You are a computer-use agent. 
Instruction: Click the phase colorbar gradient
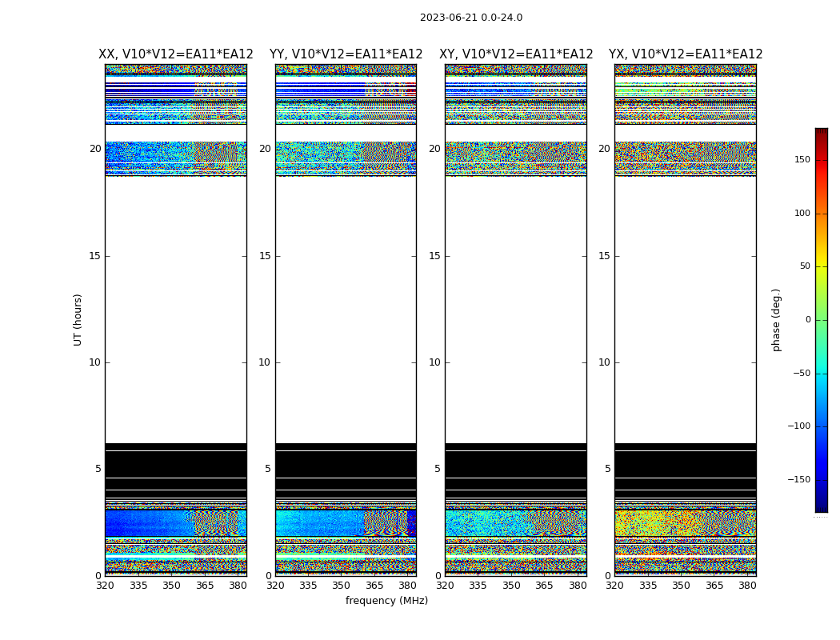click(822, 320)
